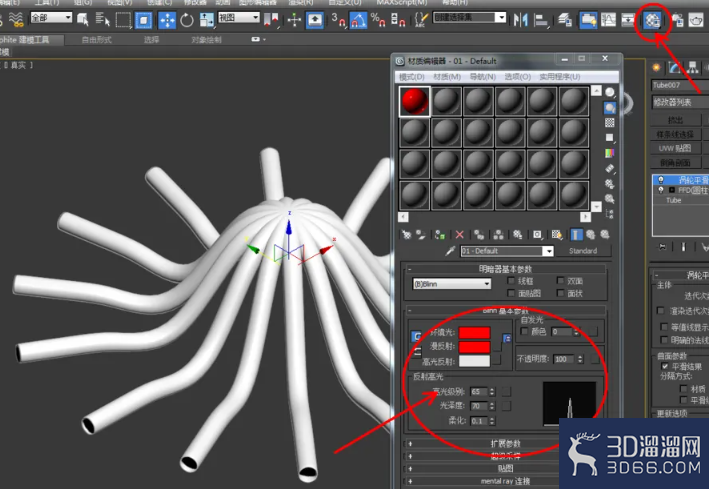Click the Rectangular Selection Region icon
Viewport: 709px width, 489px height.
pyautogui.click(x=123, y=20)
